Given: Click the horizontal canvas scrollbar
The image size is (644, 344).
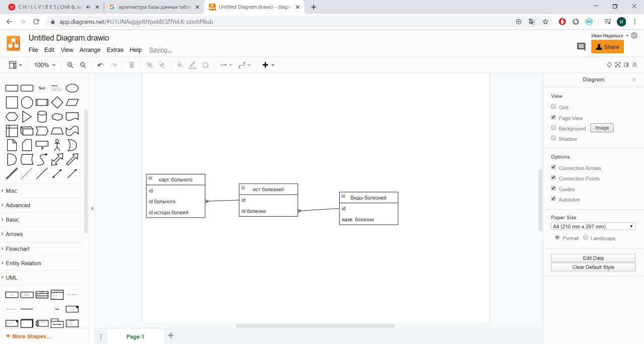Looking at the screenshot, I should pyautogui.click(x=315, y=325).
